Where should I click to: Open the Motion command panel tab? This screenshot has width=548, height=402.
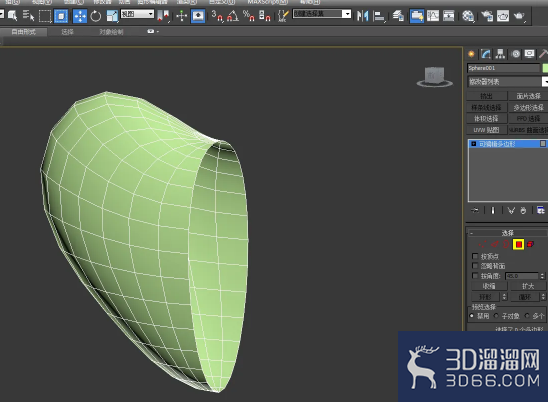coord(515,54)
